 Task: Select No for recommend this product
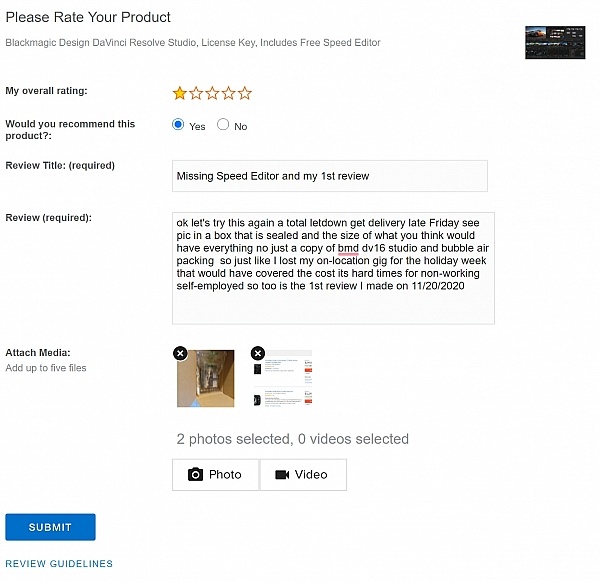pos(223,125)
